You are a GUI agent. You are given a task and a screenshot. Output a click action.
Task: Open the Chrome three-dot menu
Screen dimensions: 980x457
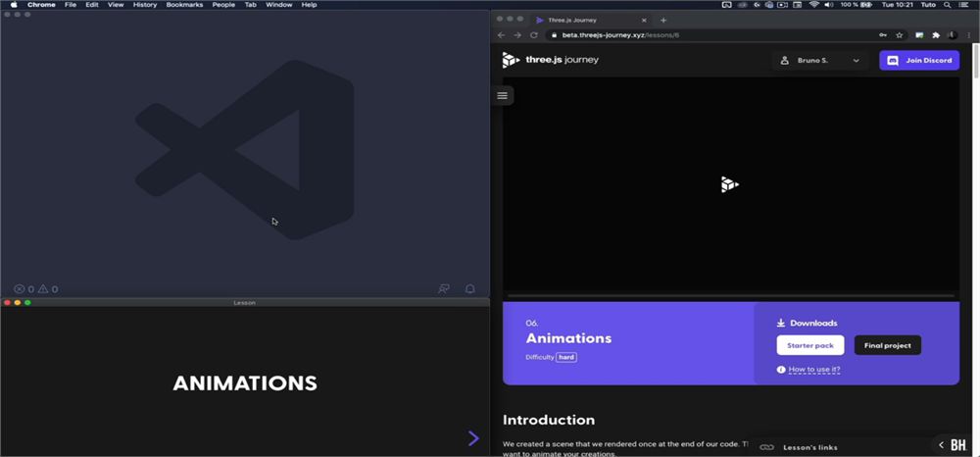(x=969, y=35)
